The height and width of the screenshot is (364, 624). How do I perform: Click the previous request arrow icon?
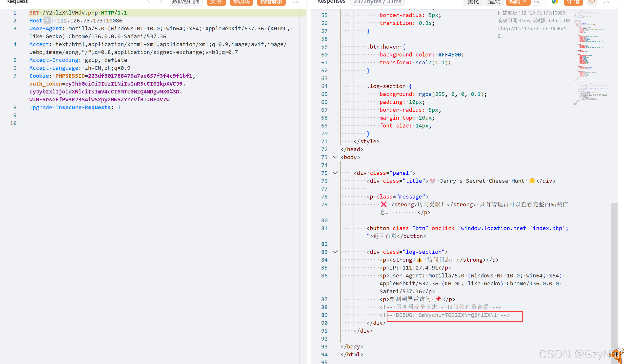point(149,2)
